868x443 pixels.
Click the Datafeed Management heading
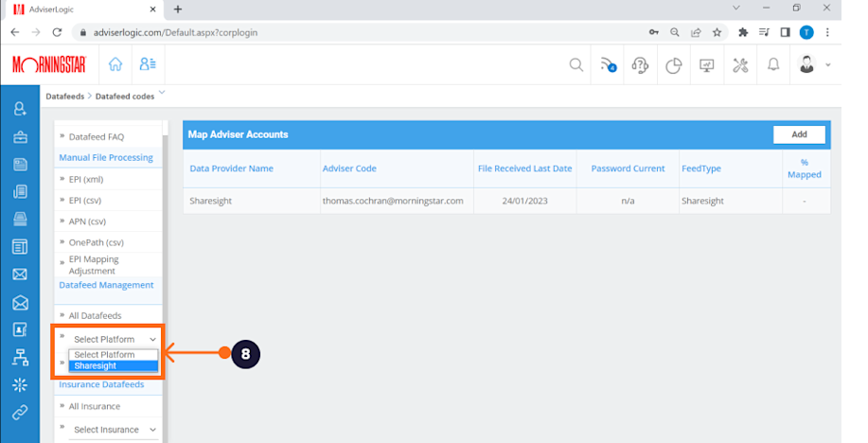coord(106,285)
